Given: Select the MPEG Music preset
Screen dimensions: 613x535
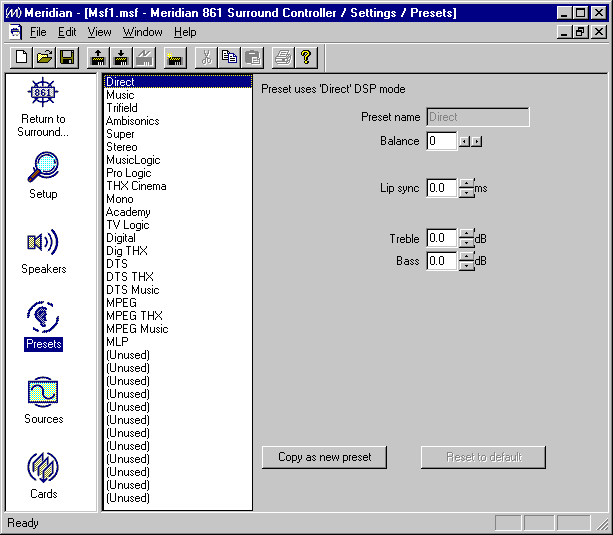Looking at the screenshot, I should coord(178,329).
